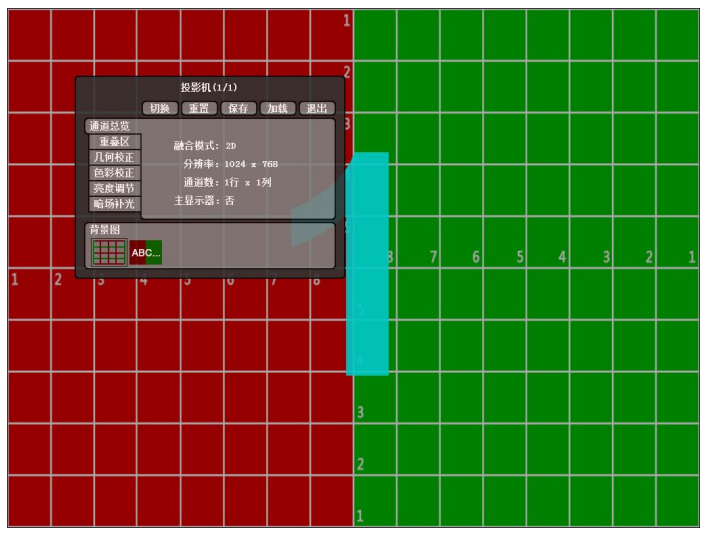The width and height of the screenshot is (706, 535).
Task: Select the grid pattern background thumbnail
Action: [109, 253]
